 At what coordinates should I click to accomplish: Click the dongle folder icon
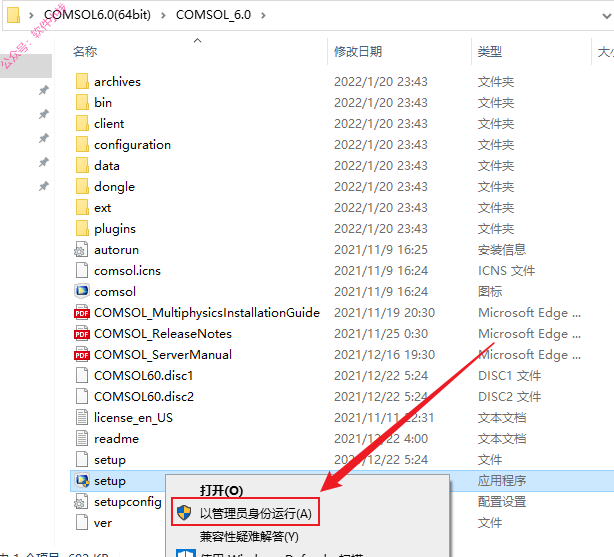pos(82,186)
